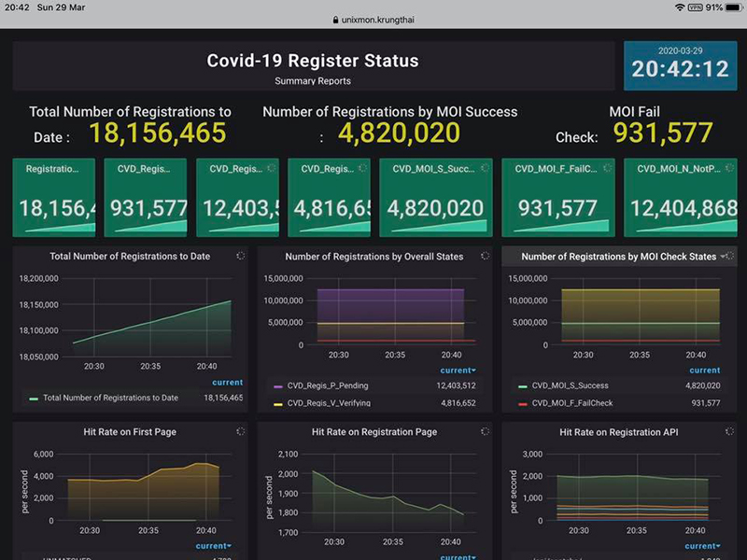Click loading spinner on Hit Rate on First Page panel
Image resolution: width=747 pixels, height=560 pixels.
coord(241,432)
